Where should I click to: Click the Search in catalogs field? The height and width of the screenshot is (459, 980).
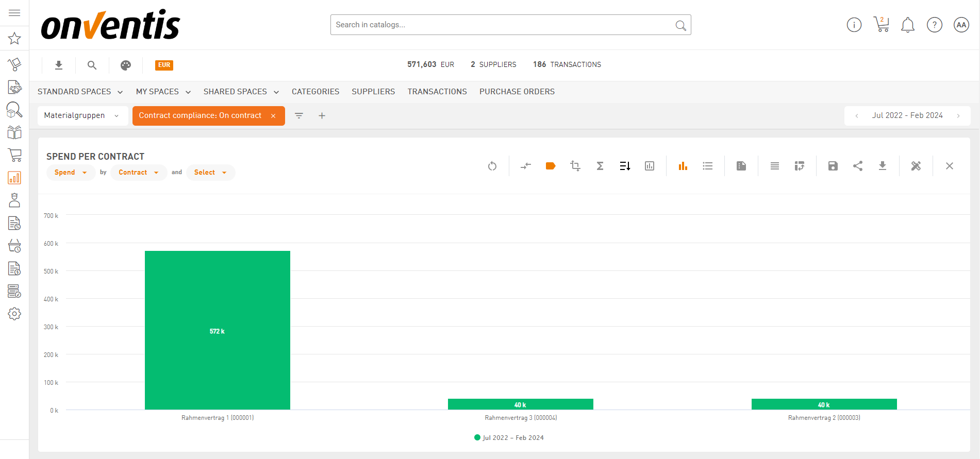(x=503, y=25)
